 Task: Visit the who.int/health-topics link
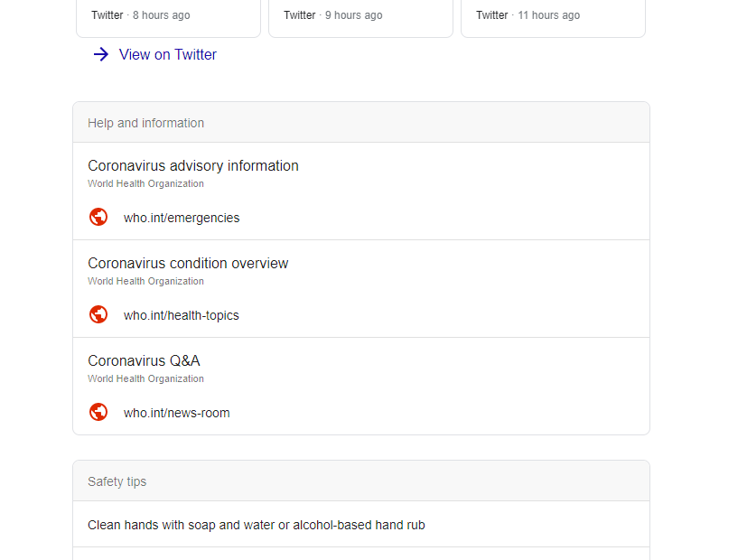coord(182,315)
